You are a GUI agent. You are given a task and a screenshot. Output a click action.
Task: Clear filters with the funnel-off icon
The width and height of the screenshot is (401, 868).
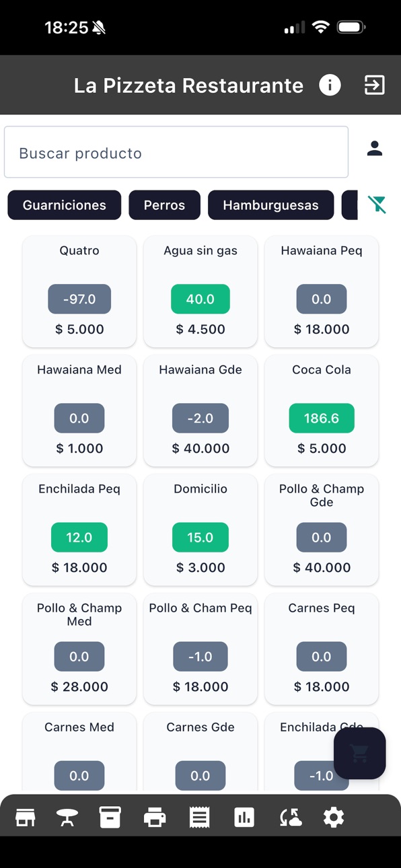378,205
